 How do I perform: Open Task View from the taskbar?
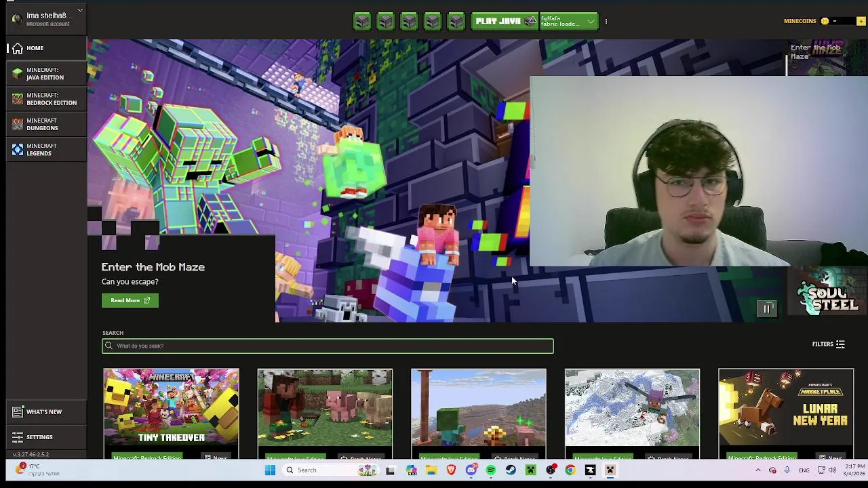[390, 470]
